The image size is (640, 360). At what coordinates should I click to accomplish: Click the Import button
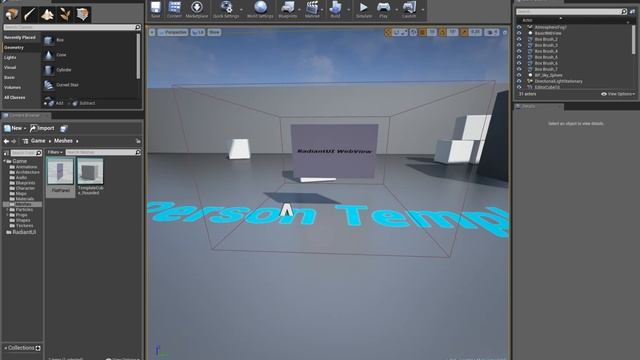click(x=42, y=129)
